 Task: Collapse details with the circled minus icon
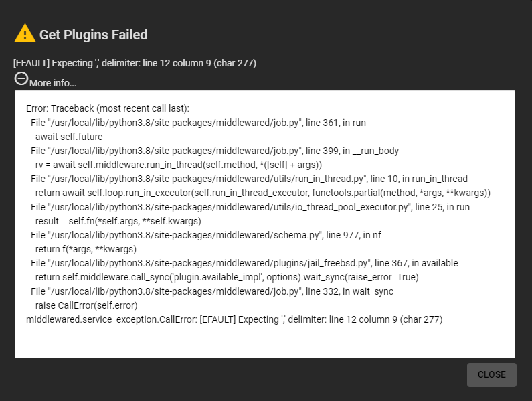coord(21,79)
